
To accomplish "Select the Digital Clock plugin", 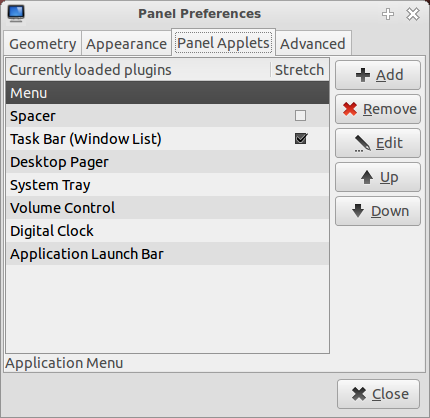I will [x=167, y=231].
